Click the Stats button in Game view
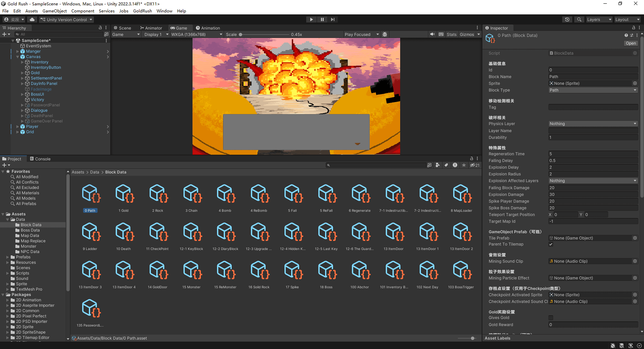The image size is (644, 349). (451, 34)
